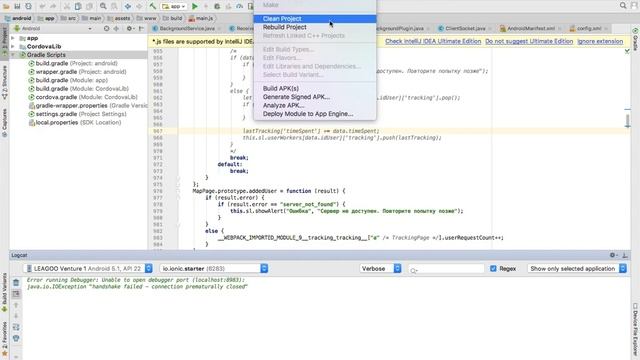Open the Device File Explorer side panel
Image resolution: width=640 pixels, height=360 pixels.
point(635,330)
